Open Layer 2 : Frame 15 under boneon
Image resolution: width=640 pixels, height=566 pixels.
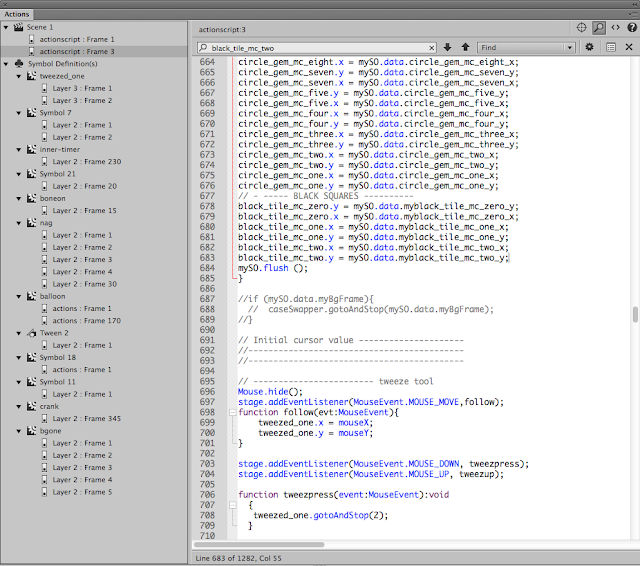(x=84, y=211)
